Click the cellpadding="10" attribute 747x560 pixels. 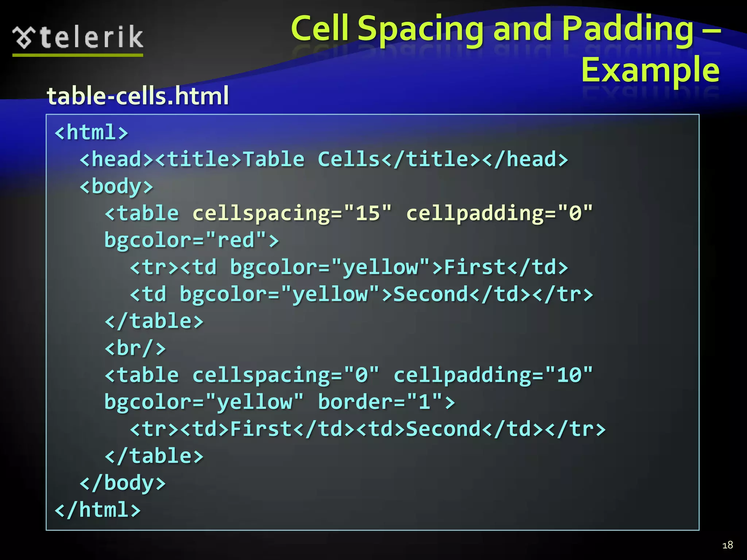(x=493, y=375)
